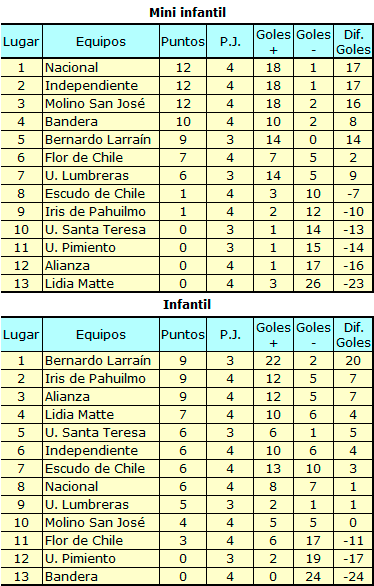Click Dif. Goles header in Mini infantil table
This screenshot has width=374, height=586.
(x=353, y=41)
